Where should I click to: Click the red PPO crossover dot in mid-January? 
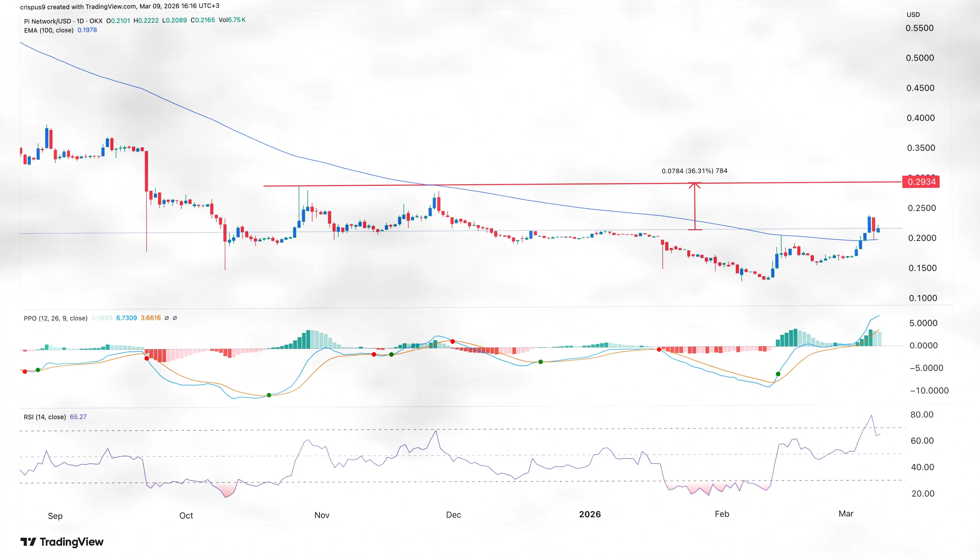point(659,350)
